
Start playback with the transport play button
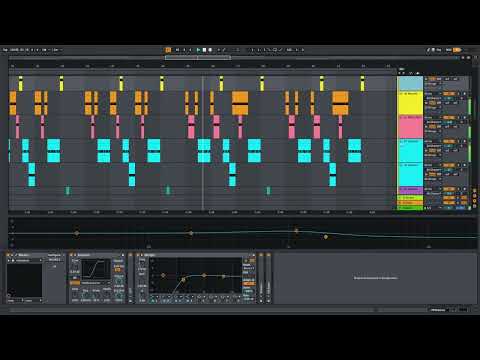[x=198, y=50]
